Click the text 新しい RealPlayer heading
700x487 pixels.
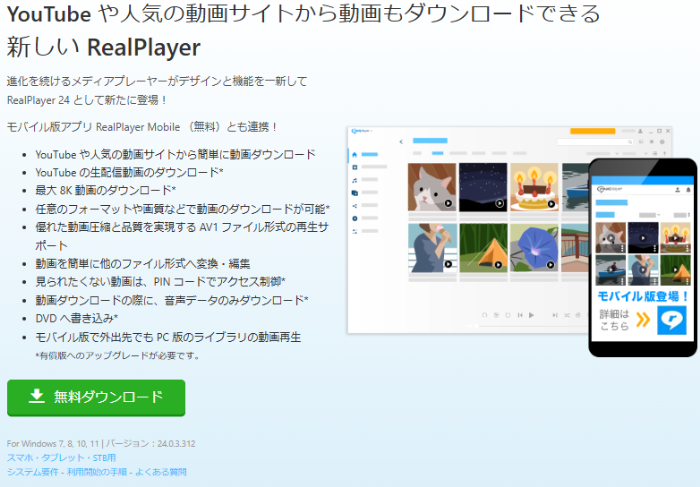104,47
